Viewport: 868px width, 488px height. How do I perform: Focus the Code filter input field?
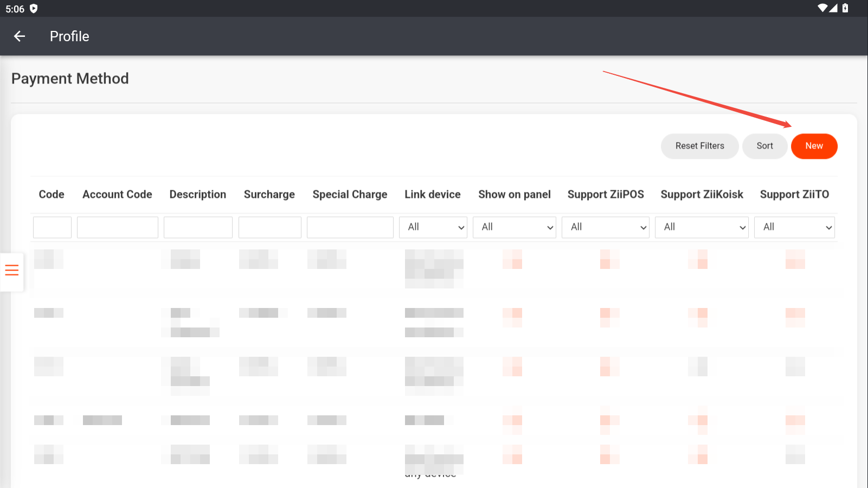[x=52, y=227]
